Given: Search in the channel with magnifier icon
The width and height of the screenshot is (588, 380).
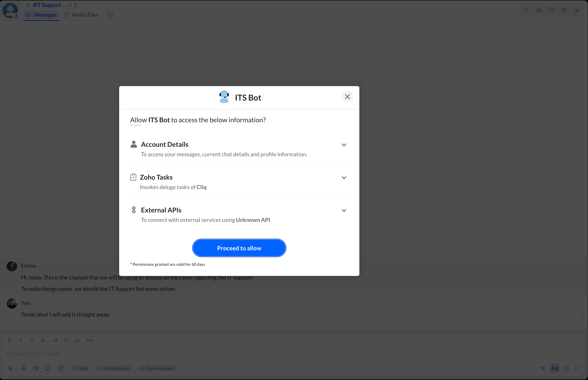Looking at the screenshot, I should (551, 10).
